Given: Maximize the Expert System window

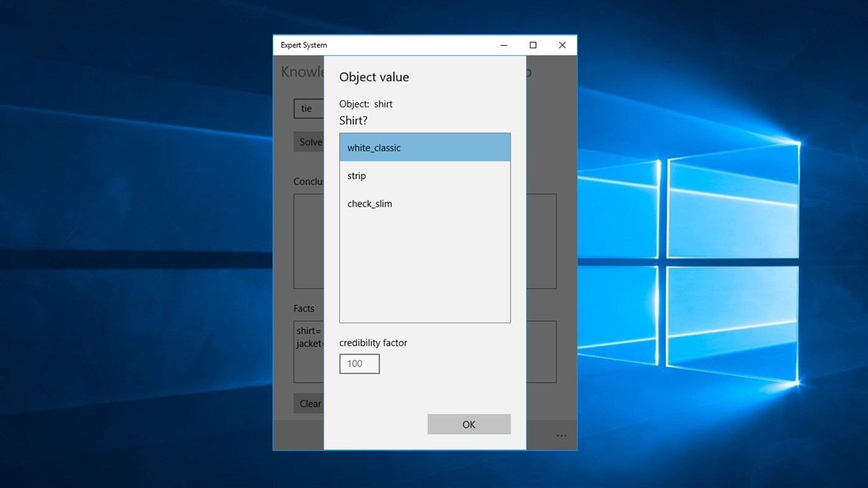Looking at the screenshot, I should [532, 45].
